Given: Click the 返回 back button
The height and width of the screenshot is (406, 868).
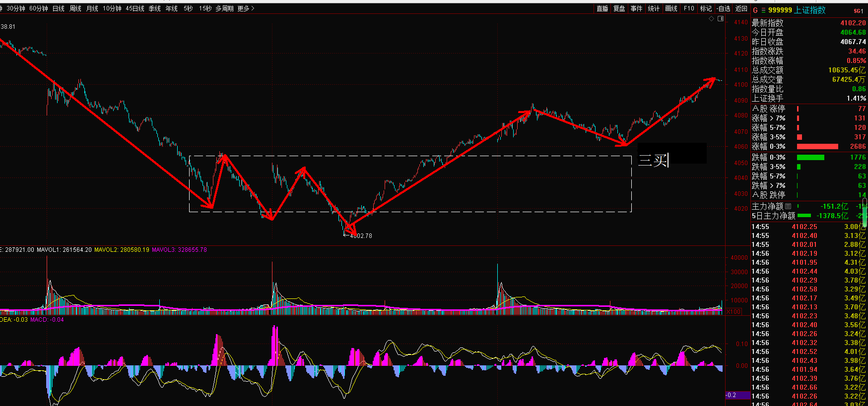Looking at the screenshot, I should pyautogui.click(x=741, y=8).
